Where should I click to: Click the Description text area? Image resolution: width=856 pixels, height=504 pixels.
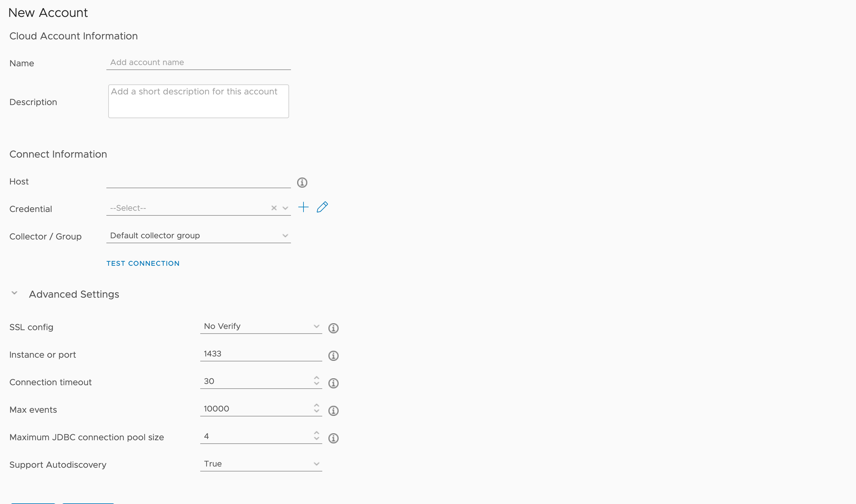pos(198,101)
